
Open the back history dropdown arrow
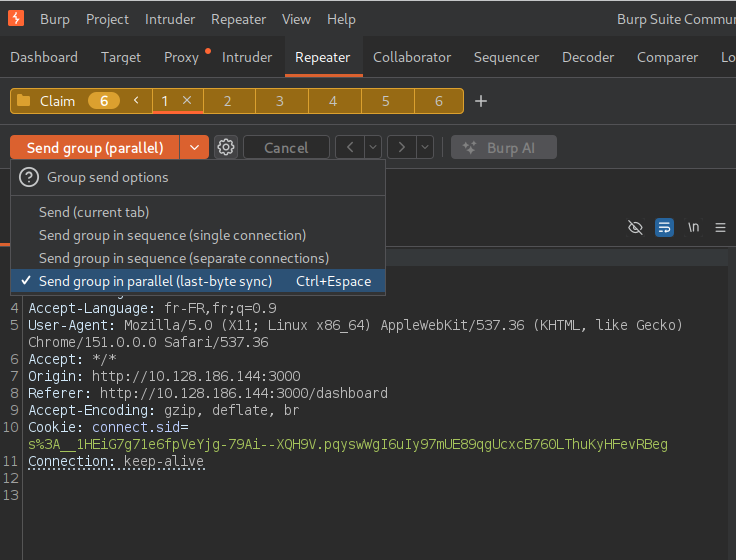point(373,147)
